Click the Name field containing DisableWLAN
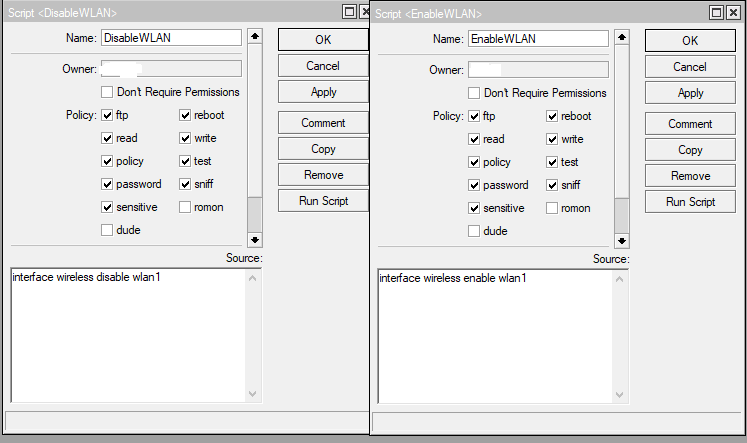Image resolution: width=747 pixels, height=443 pixels. tap(172, 38)
